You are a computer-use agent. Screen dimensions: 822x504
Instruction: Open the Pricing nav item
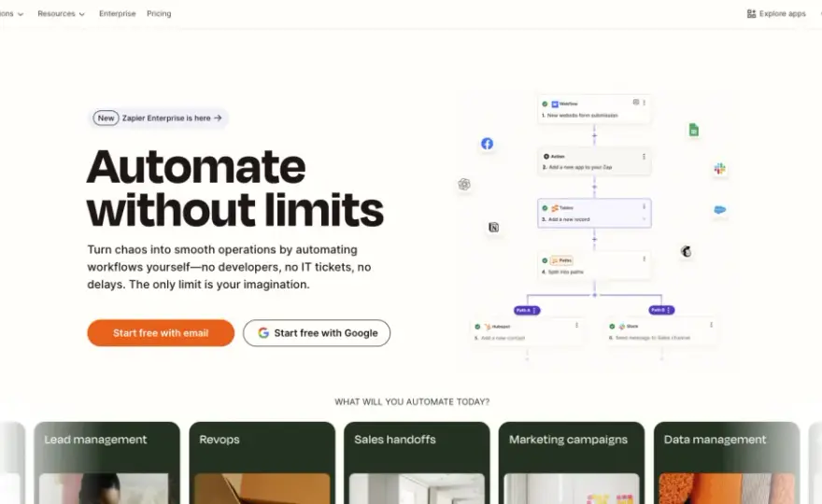tap(159, 14)
